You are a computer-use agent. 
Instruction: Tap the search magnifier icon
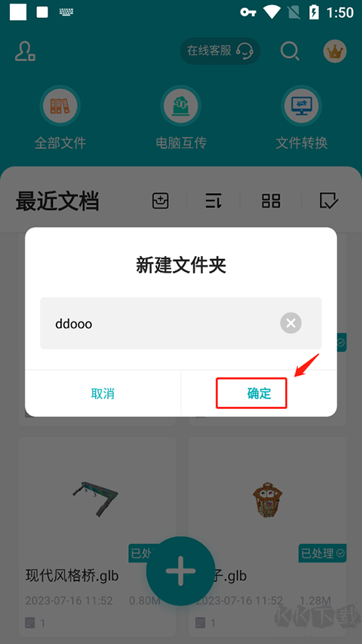290,52
